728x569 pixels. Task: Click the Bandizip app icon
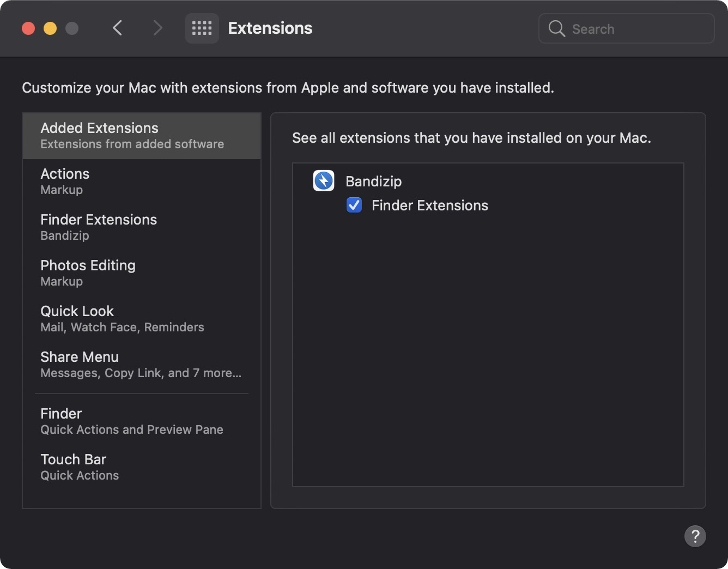tap(324, 181)
